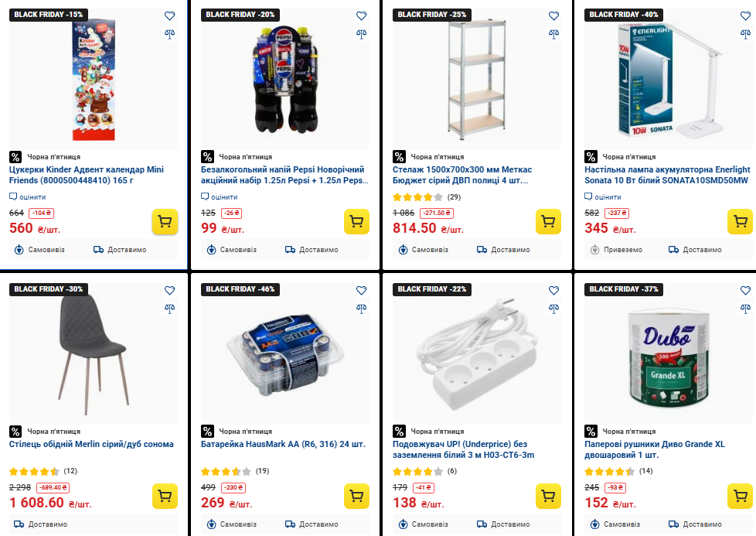Add HausMark AA batteries to cart
The image size is (756, 536).
pos(356,496)
